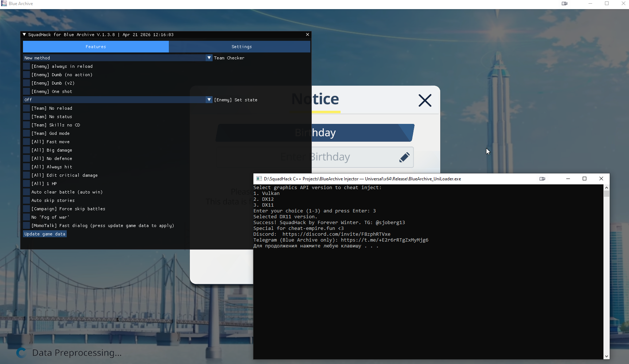This screenshot has height=364, width=629.
Task: Turn on Auto clear battle (auto win)
Action: (x=26, y=192)
